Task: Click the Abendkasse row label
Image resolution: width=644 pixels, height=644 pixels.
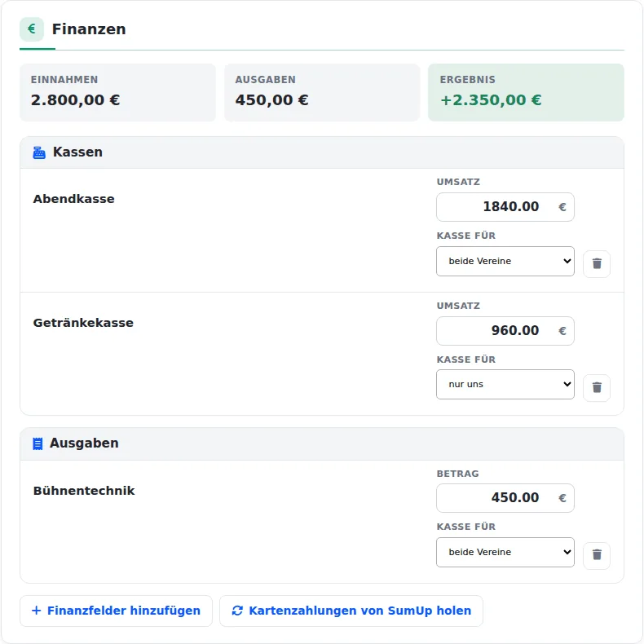Action: 74,199
